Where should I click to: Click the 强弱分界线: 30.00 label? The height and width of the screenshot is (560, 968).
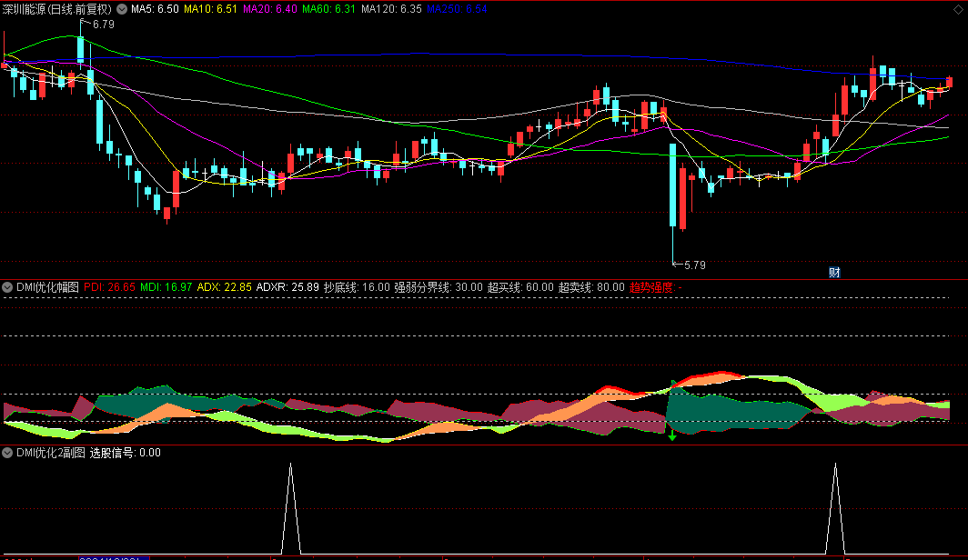(x=439, y=287)
